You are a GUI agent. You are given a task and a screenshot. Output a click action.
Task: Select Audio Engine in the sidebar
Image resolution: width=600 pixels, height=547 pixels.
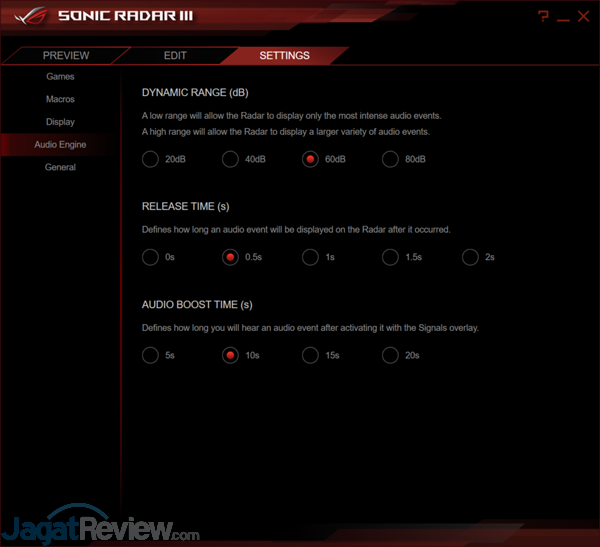click(x=60, y=145)
